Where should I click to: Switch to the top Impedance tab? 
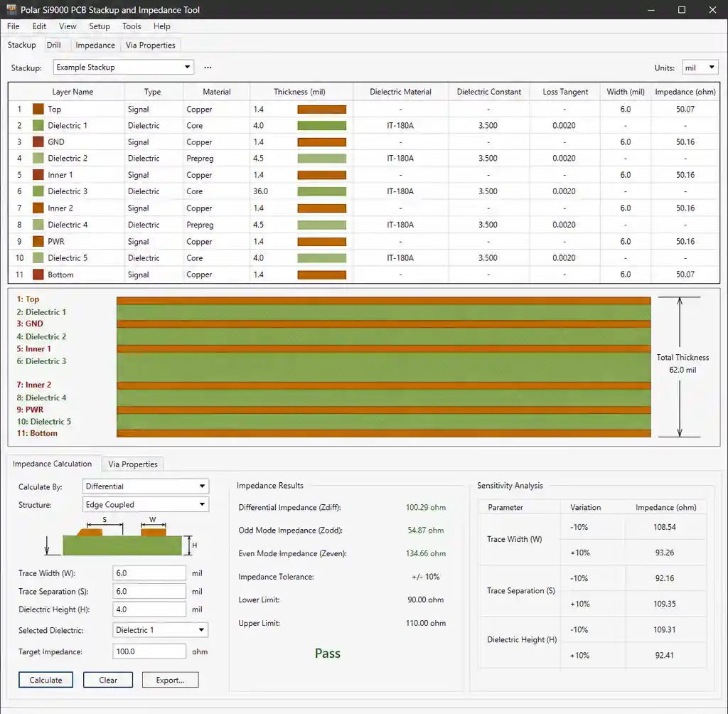(x=95, y=45)
